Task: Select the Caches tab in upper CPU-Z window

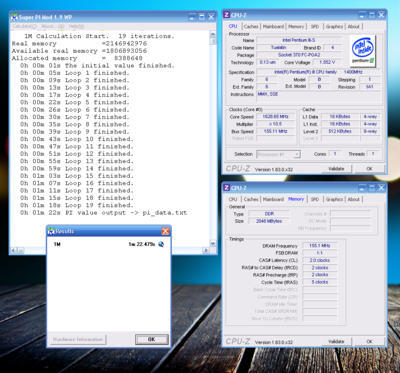Action: (x=251, y=27)
